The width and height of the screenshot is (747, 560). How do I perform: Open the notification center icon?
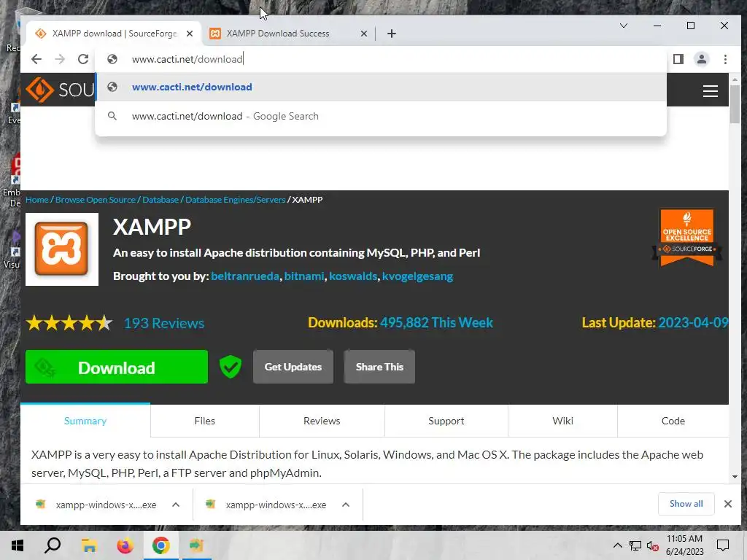click(723, 545)
